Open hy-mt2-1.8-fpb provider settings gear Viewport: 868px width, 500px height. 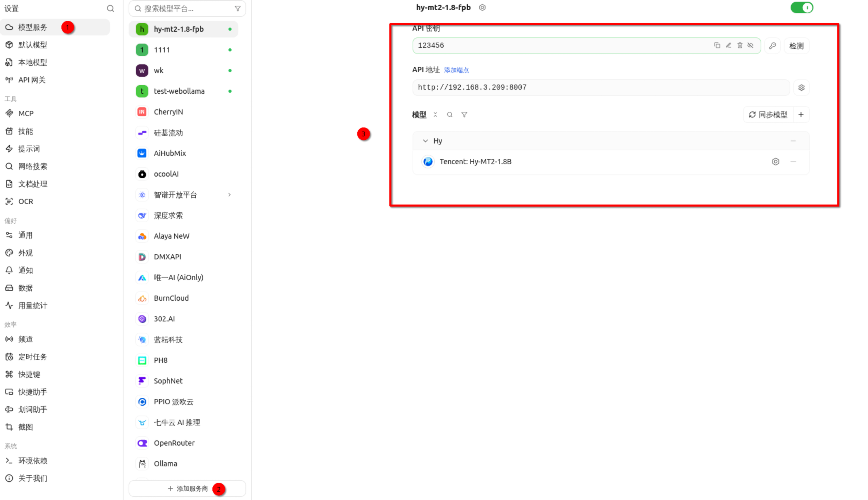[482, 8]
